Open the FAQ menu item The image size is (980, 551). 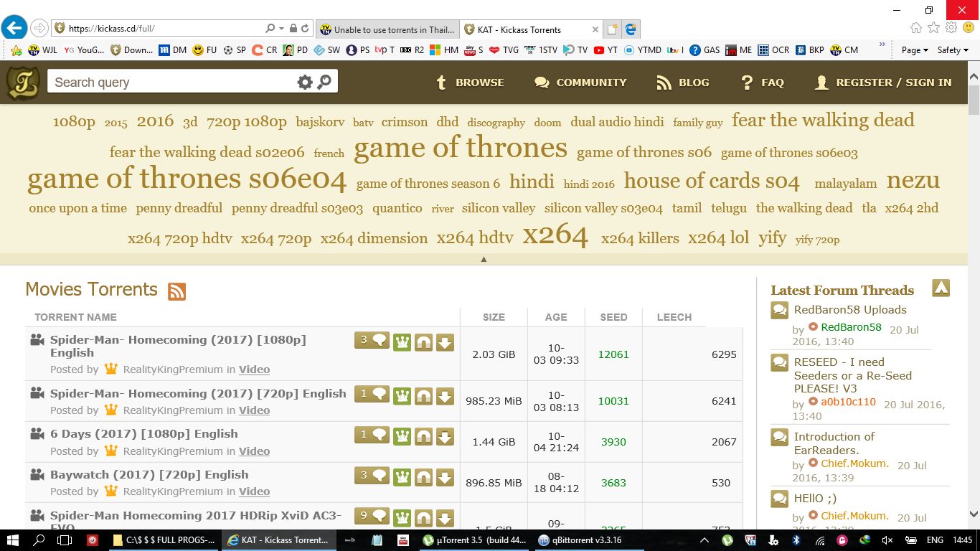[763, 83]
